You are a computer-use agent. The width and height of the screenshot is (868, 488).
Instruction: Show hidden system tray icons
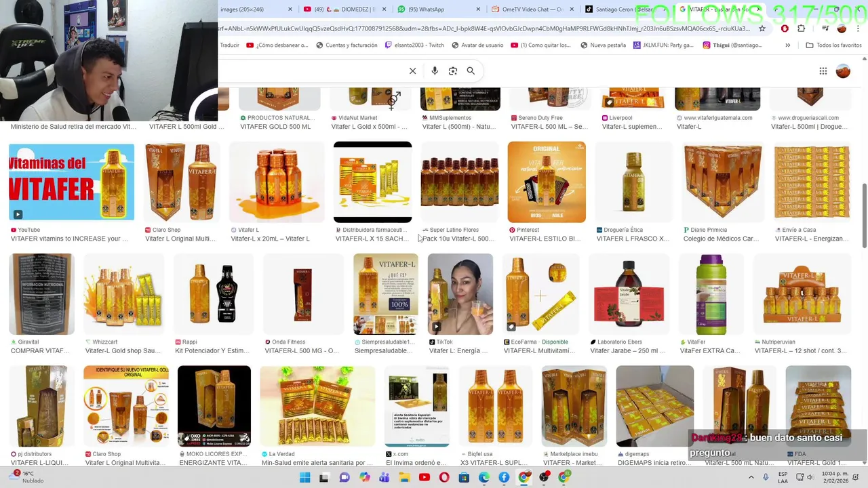click(x=751, y=477)
